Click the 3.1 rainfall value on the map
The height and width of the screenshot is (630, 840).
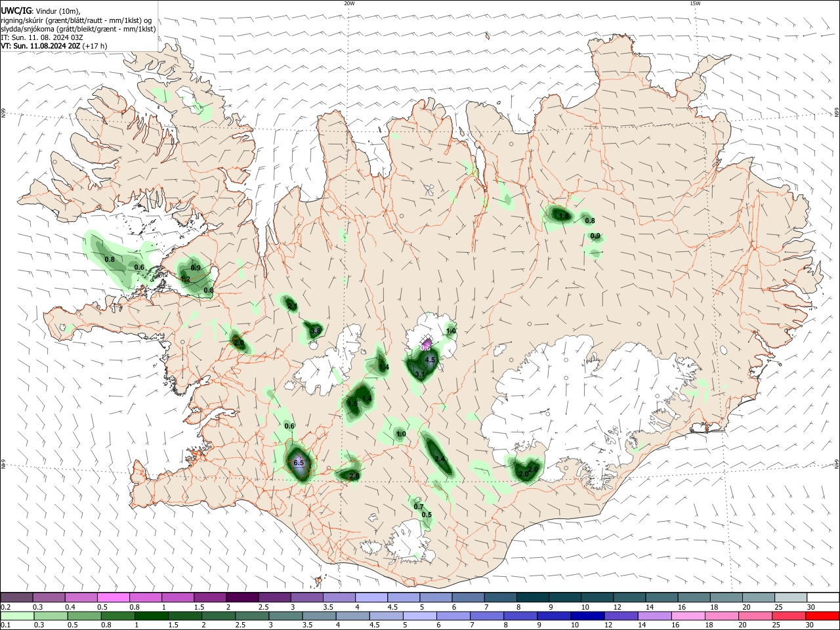(x=420, y=374)
